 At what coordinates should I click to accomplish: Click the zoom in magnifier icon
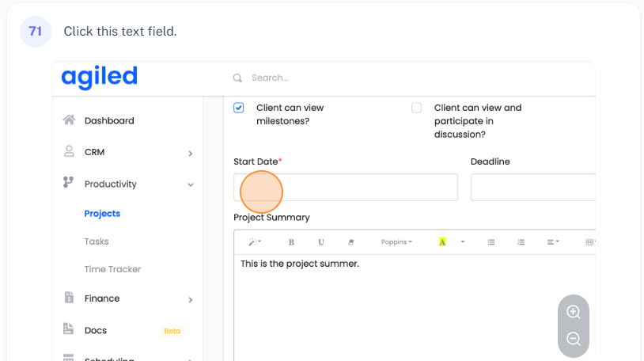574,312
